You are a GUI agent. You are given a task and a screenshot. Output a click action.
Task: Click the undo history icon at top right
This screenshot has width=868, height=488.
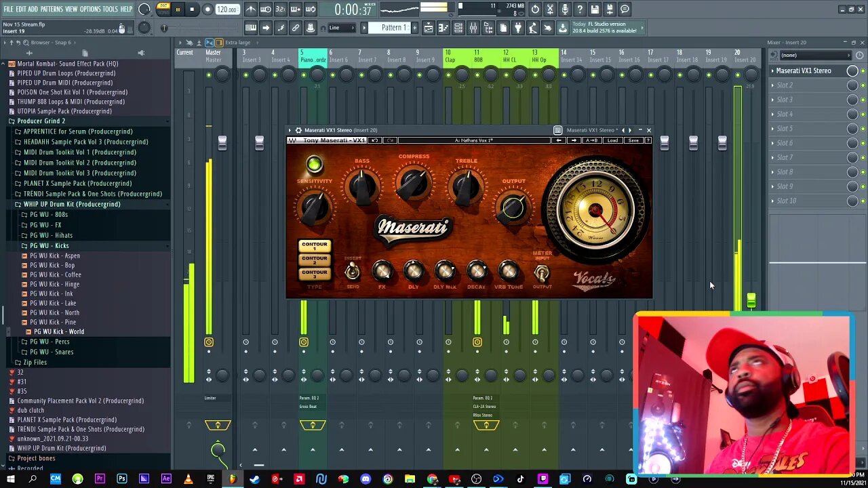(535, 9)
